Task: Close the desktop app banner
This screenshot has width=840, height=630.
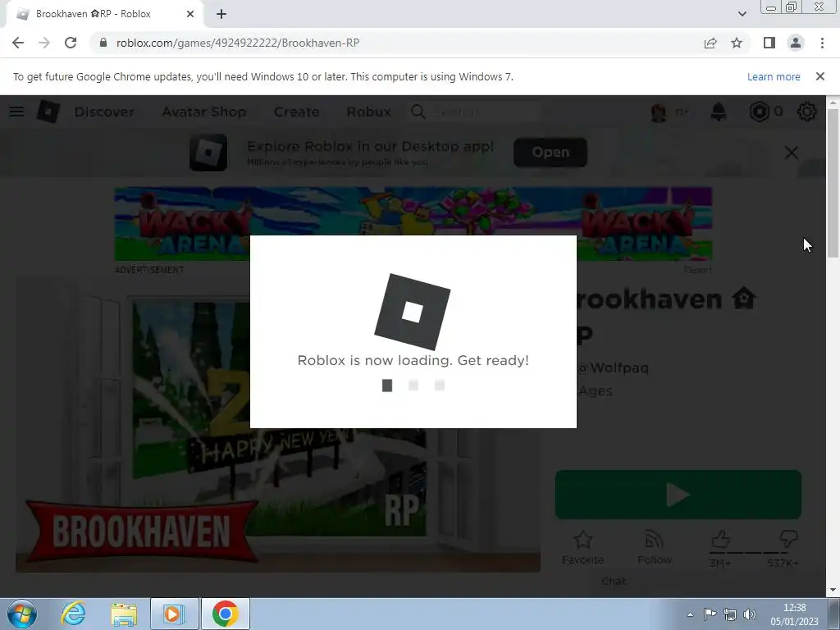Action: pos(792,152)
